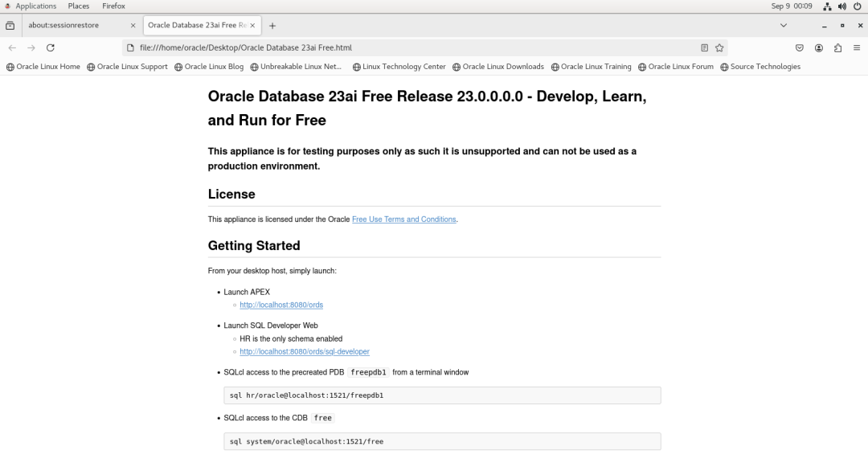868x463 pixels.
Task: Open Linux Technology Center bookmark
Action: 399,67
